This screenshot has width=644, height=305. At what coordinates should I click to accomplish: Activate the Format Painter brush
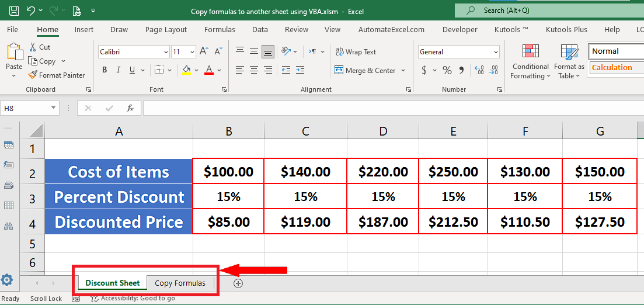coord(33,75)
